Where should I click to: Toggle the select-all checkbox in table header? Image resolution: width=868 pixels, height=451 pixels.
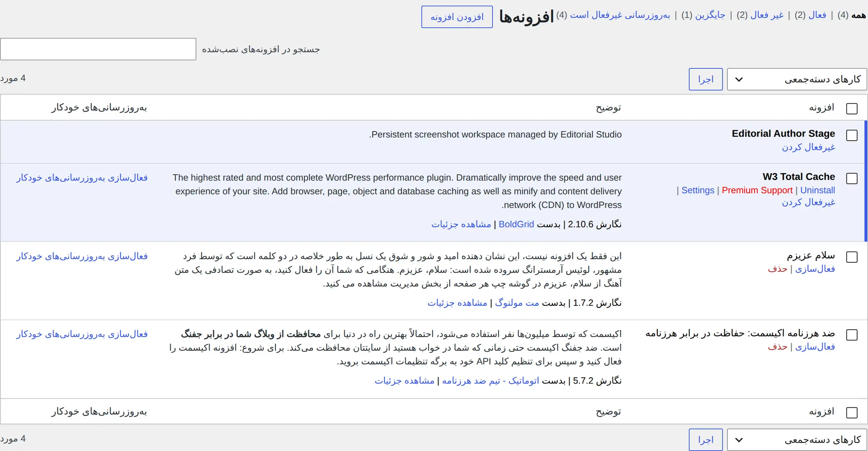pos(852,109)
